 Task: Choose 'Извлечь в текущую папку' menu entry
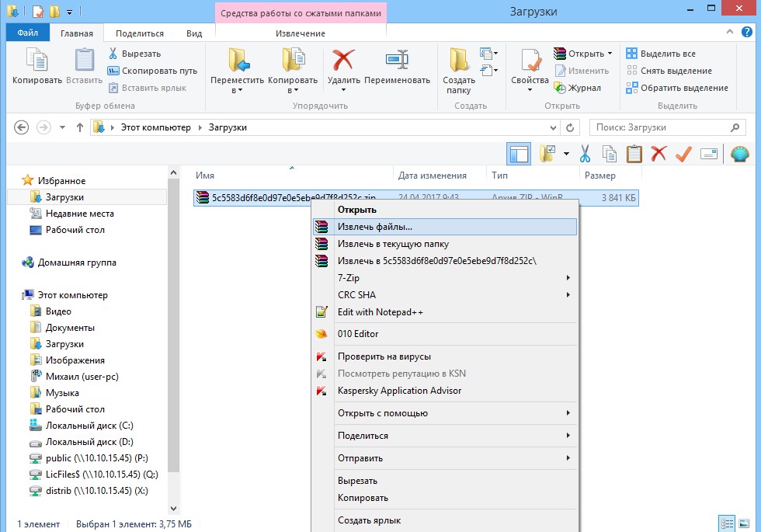[x=444, y=244]
